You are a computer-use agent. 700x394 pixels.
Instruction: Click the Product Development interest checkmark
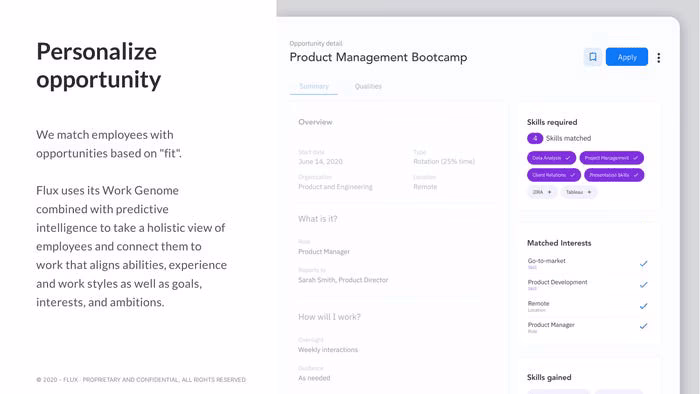[643, 285]
